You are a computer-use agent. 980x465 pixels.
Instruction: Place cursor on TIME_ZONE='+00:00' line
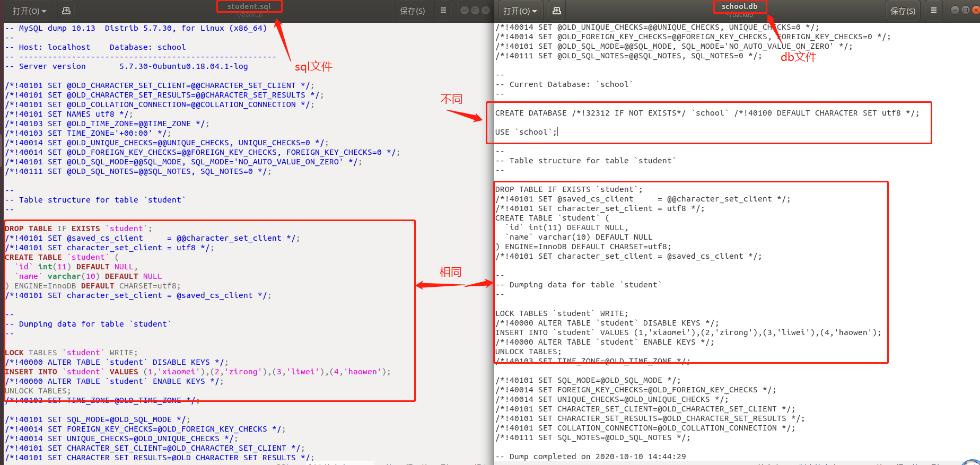[88, 133]
